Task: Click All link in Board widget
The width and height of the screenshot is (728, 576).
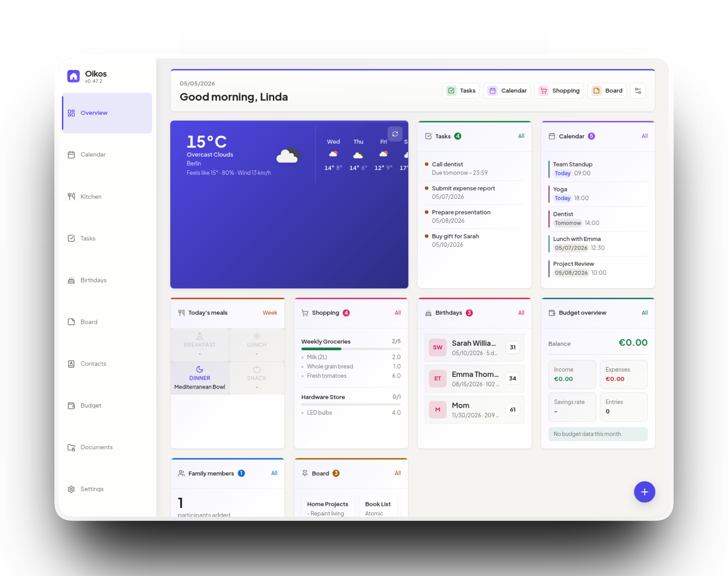Action: [398, 474]
